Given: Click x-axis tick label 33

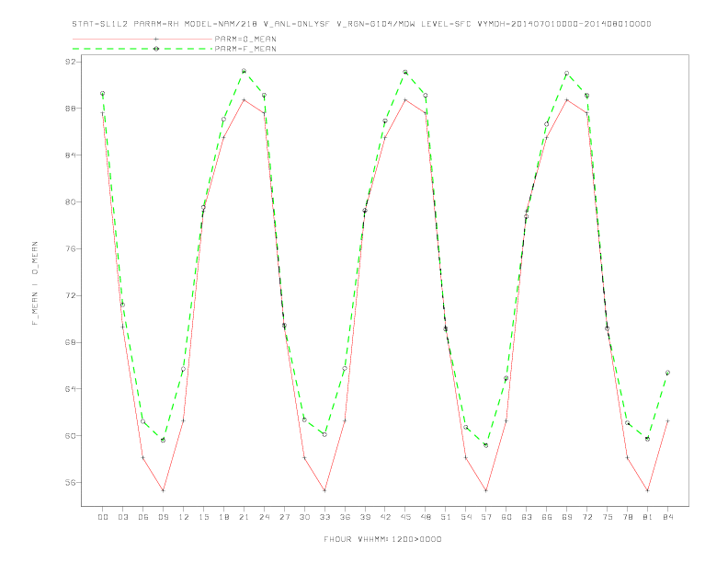Looking at the screenshot, I should click(324, 517).
